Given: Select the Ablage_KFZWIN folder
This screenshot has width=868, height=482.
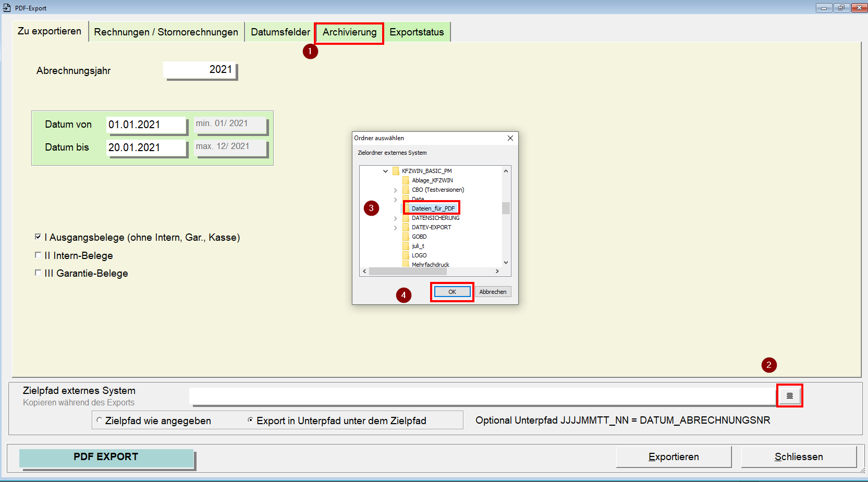Looking at the screenshot, I should [x=432, y=180].
